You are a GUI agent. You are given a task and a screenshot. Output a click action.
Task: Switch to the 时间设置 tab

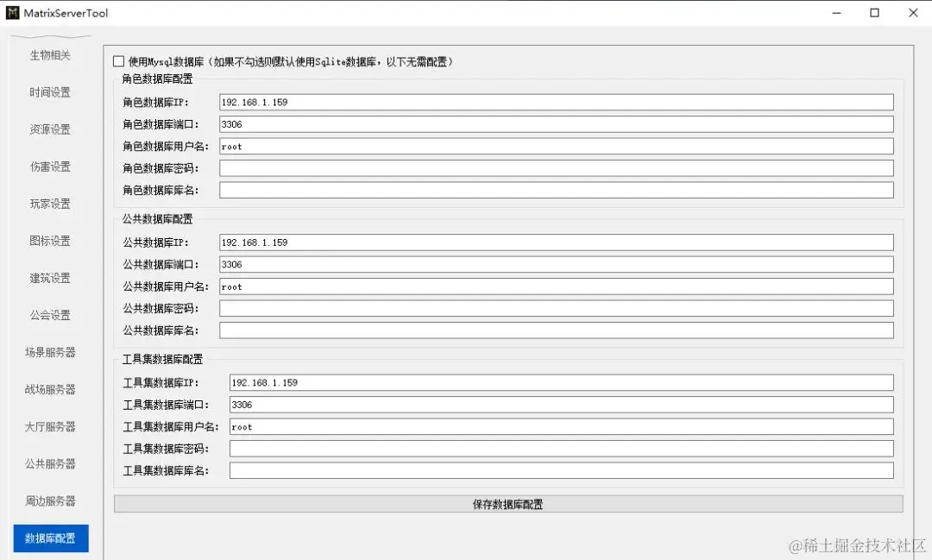(51, 92)
